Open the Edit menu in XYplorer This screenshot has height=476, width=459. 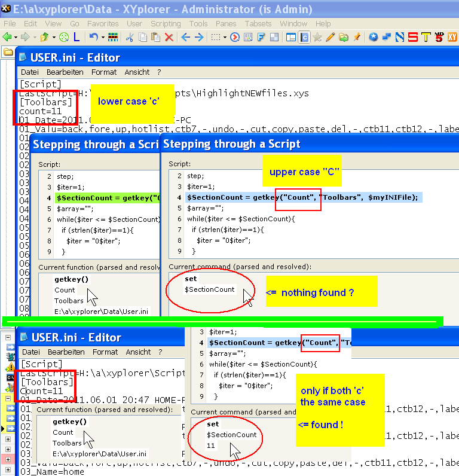tap(30, 24)
